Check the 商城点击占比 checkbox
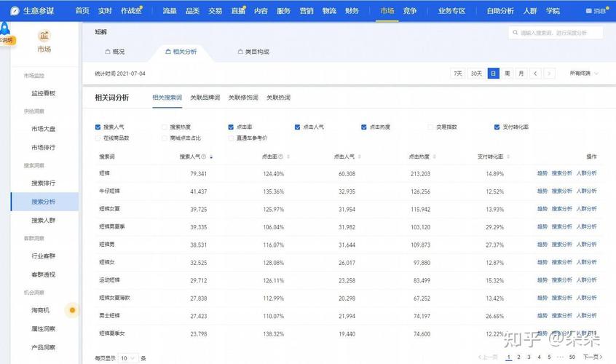Image resolution: width=616 pixels, height=364 pixels. [165, 138]
